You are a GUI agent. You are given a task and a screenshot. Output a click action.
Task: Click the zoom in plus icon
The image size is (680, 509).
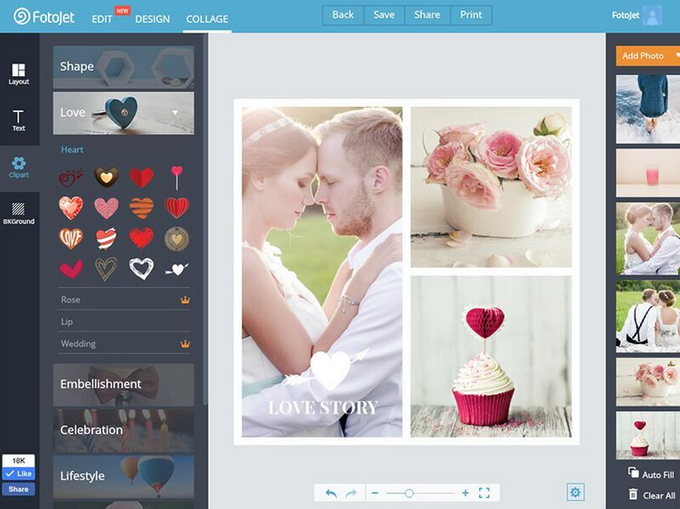(x=465, y=493)
